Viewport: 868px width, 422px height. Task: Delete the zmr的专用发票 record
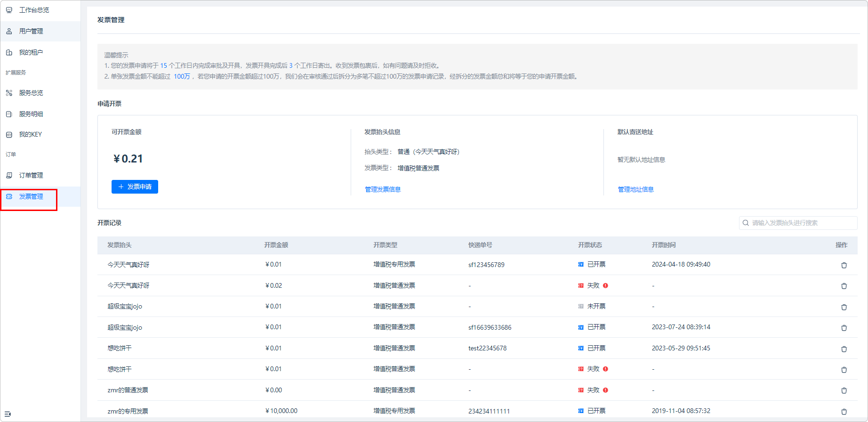point(844,412)
